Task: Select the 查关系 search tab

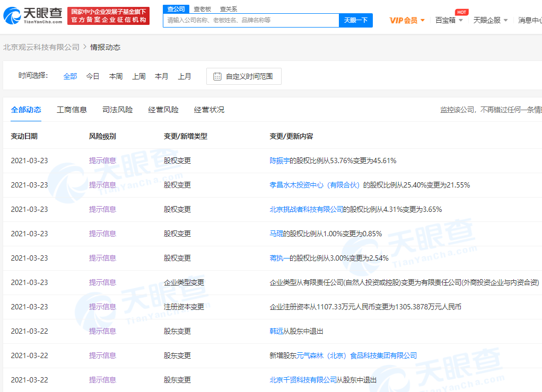Action: pos(229,9)
